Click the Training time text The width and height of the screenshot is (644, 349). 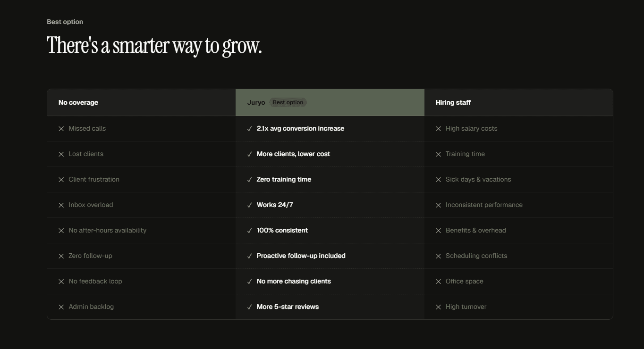tap(466, 154)
